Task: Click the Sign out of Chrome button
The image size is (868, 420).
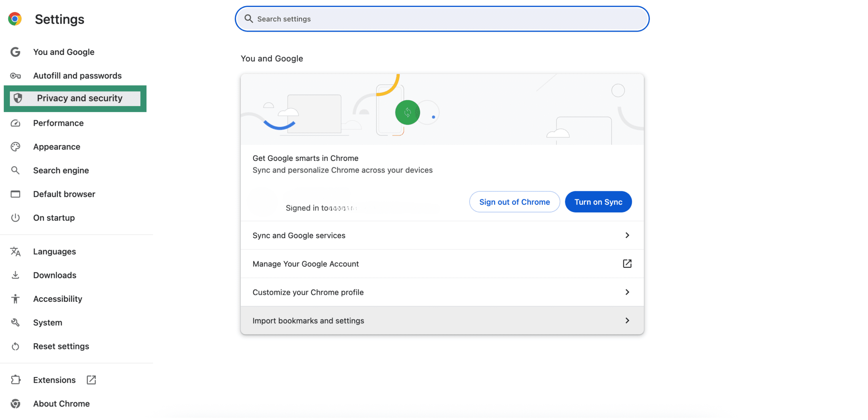Action: coord(514,202)
